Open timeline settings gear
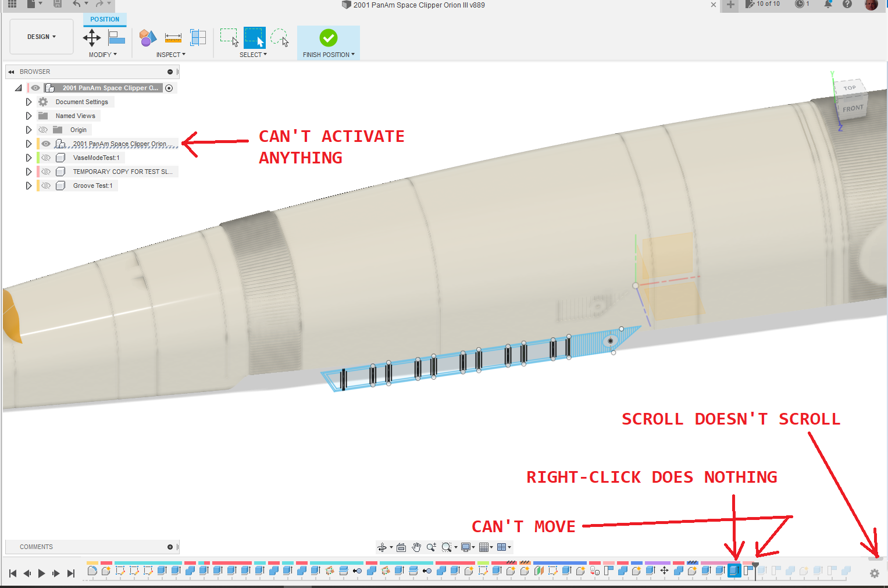The width and height of the screenshot is (888, 588). tap(874, 573)
